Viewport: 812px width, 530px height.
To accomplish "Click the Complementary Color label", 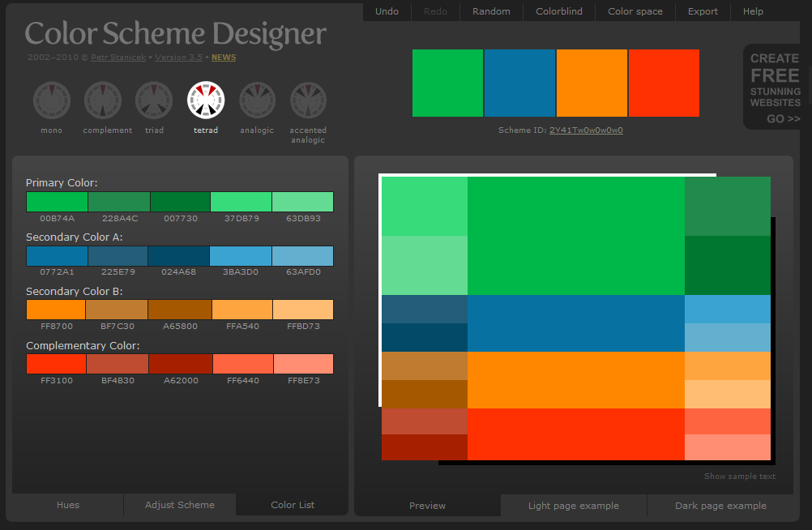I will 83,345.
